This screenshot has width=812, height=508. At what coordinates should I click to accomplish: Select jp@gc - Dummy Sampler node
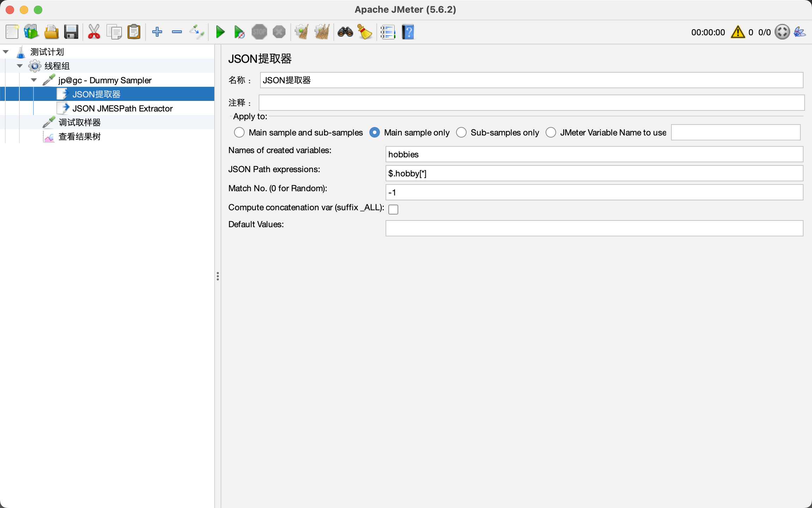click(x=105, y=80)
